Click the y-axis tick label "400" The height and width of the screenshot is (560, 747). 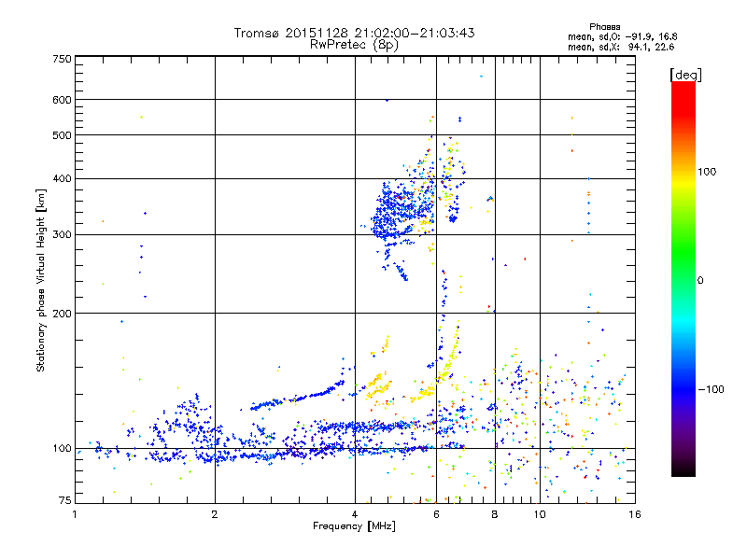tap(63, 178)
